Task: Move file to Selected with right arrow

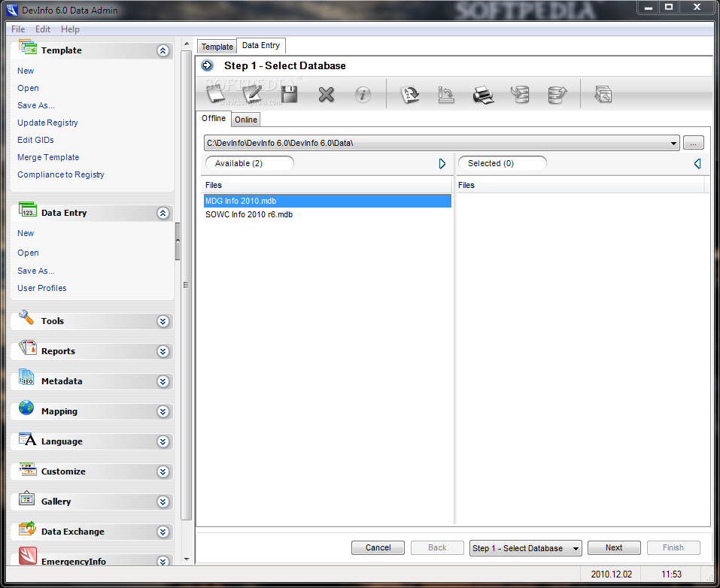Action: (442, 164)
